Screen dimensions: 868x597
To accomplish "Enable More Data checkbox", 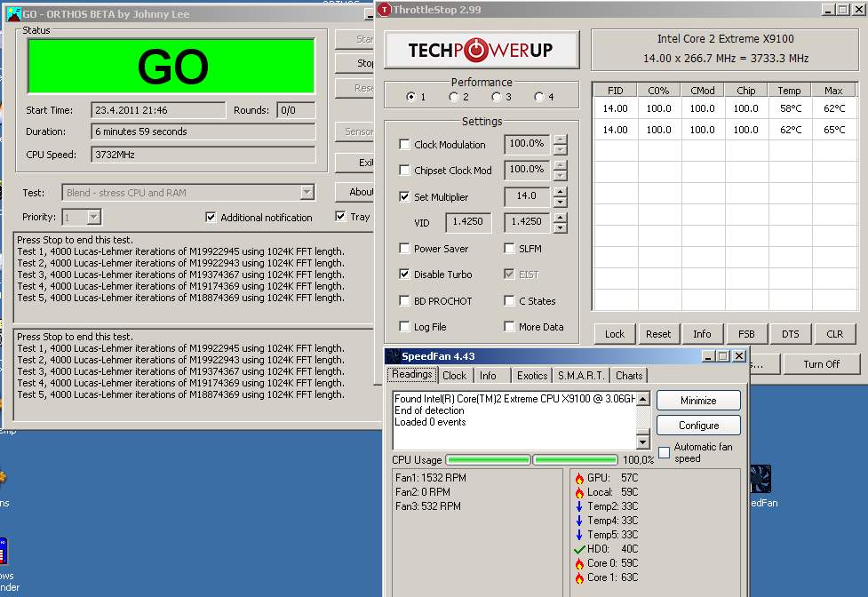I will pos(509,326).
